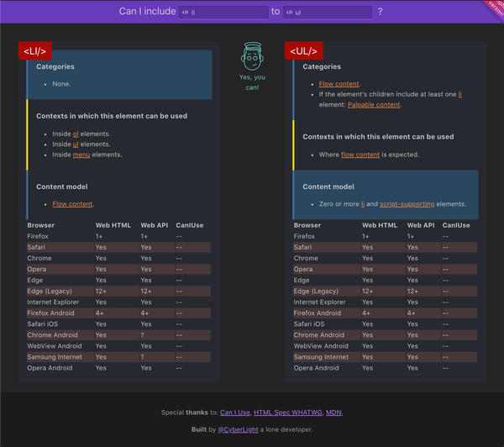Screen dimensions: 504x447
Task: Open the menu link in LI contexts
Action: (81, 155)
